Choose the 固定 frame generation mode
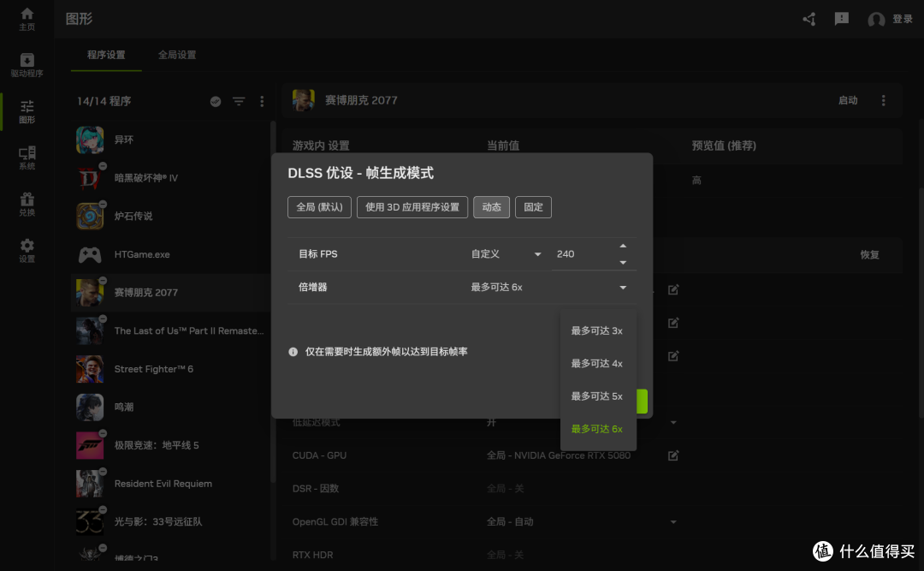Screen dimensions: 924x571 click(533, 207)
